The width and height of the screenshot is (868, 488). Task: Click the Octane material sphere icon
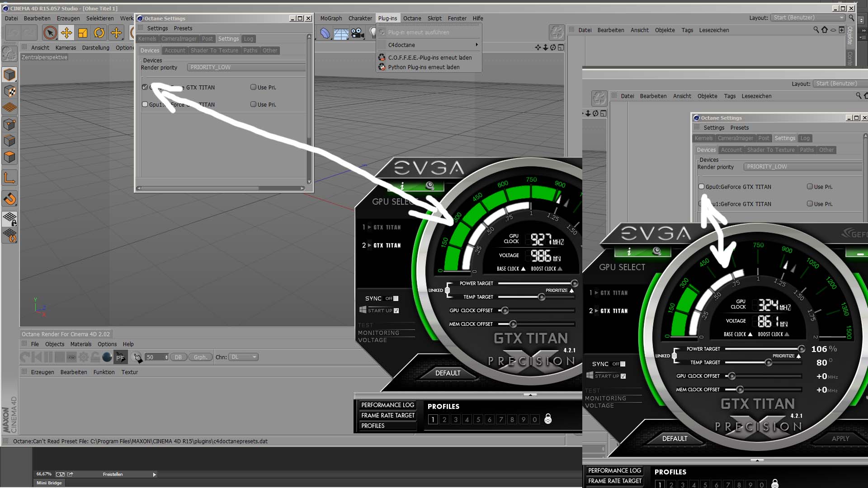pos(107,357)
